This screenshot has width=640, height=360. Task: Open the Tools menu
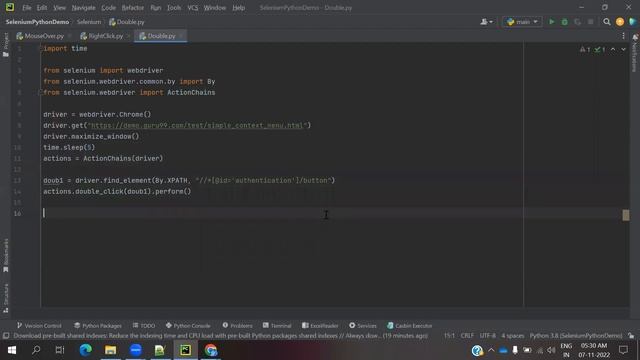click(x=174, y=8)
